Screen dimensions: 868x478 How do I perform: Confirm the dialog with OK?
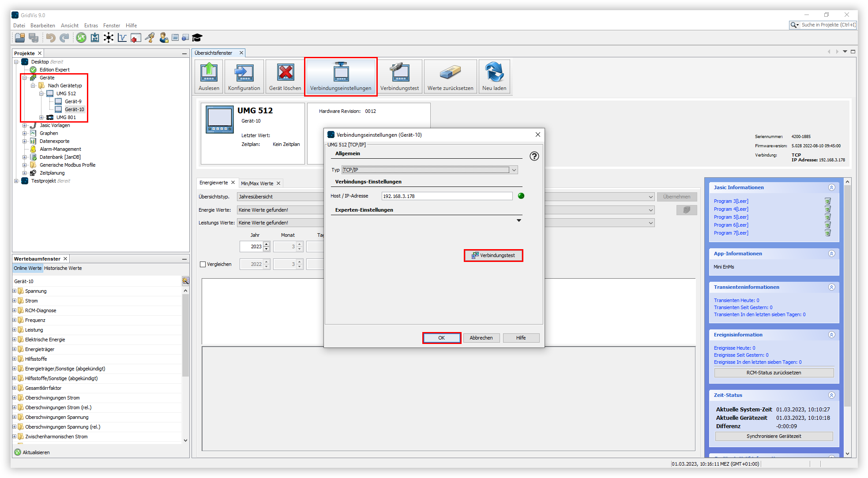coord(441,337)
